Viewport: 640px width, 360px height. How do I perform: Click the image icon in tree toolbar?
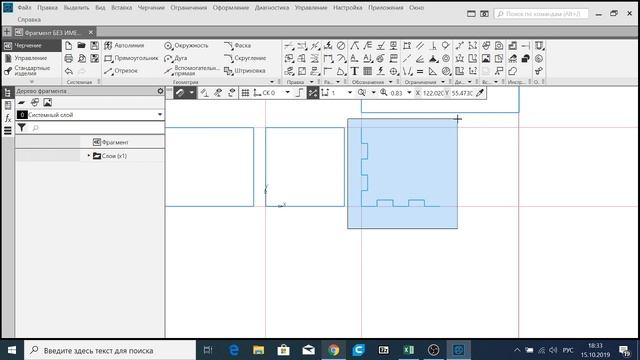pyautogui.click(x=48, y=102)
